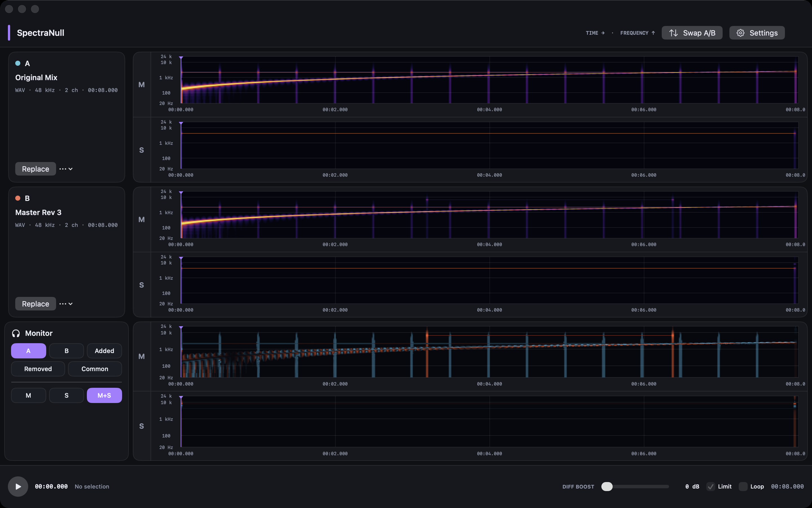Click the TIME axis label
The width and height of the screenshot is (812, 508).
tap(595, 33)
